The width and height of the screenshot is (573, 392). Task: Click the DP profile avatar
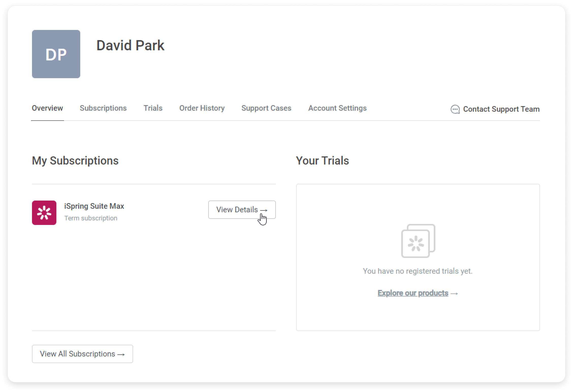tap(56, 54)
